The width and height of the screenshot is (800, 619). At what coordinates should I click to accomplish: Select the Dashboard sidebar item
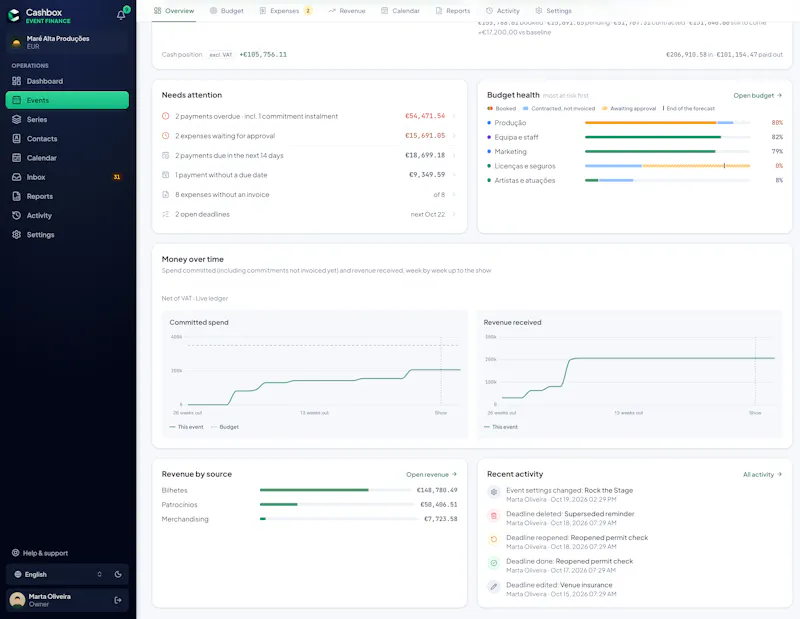(67, 81)
